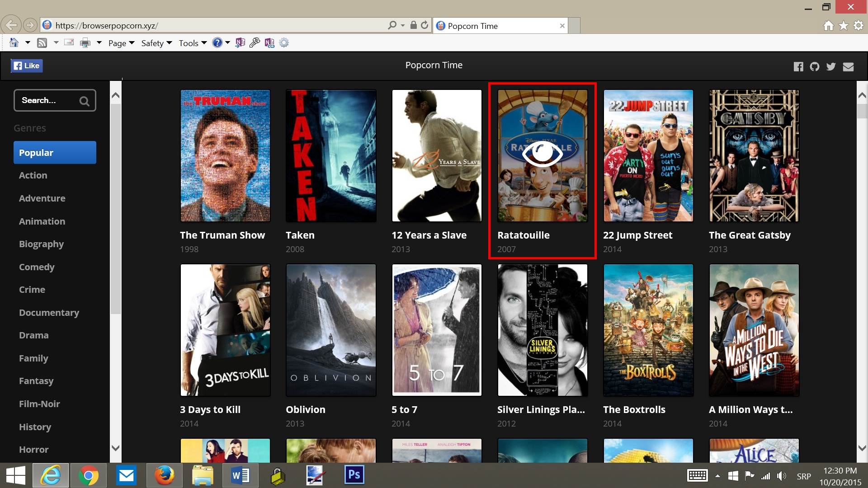Click the sidebar scrollbar down arrow
Viewport: 868px width, 488px height.
point(115,449)
